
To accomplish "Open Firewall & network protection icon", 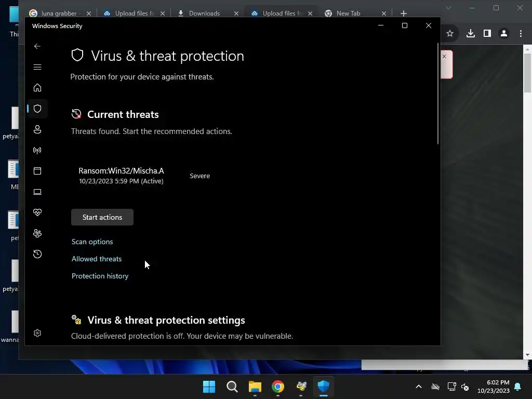I will (37, 150).
